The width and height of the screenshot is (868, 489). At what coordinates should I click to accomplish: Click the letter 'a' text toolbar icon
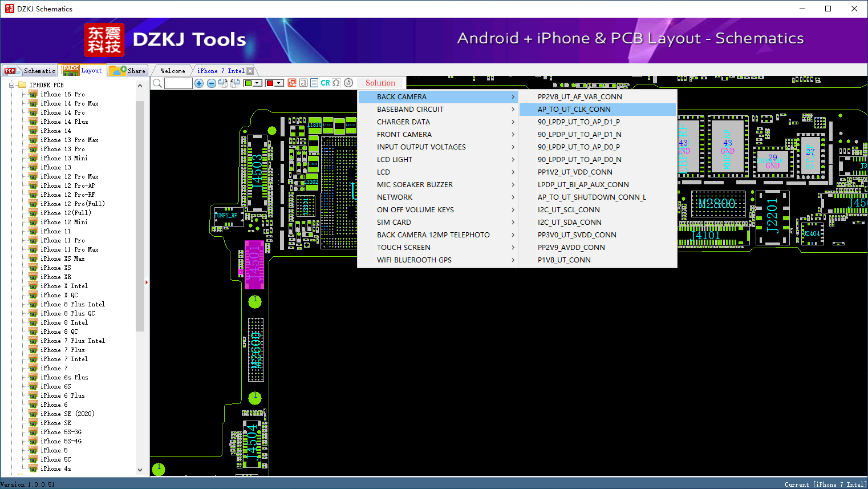(x=303, y=83)
